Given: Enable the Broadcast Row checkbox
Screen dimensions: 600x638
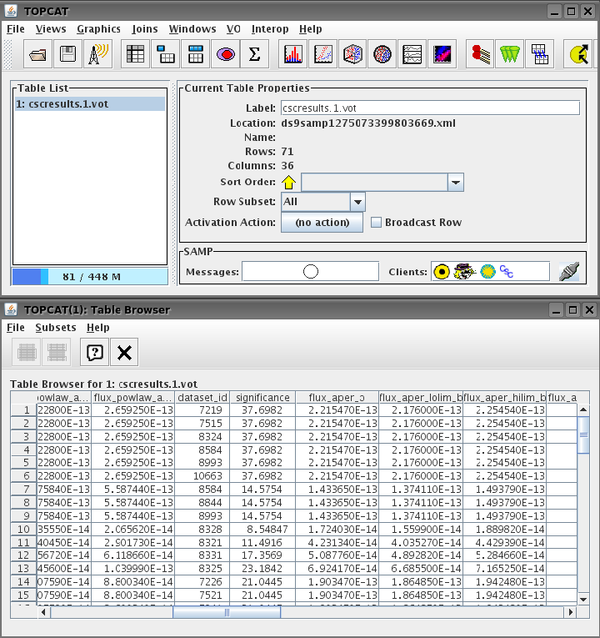Looking at the screenshot, I should [x=376, y=223].
